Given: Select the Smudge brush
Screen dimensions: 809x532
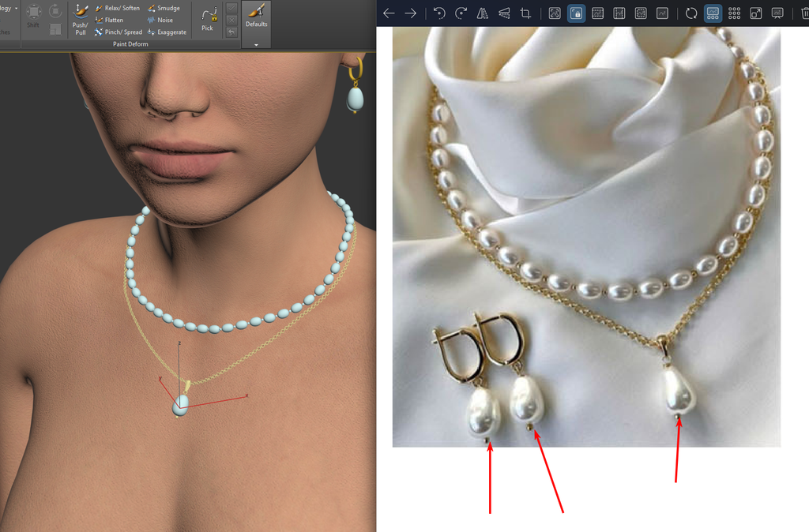Looking at the screenshot, I should point(164,8).
